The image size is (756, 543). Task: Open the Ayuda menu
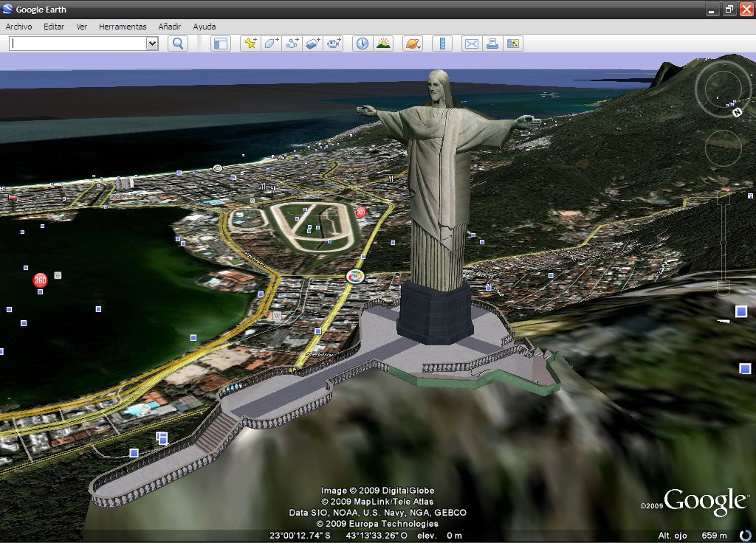coord(205,27)
